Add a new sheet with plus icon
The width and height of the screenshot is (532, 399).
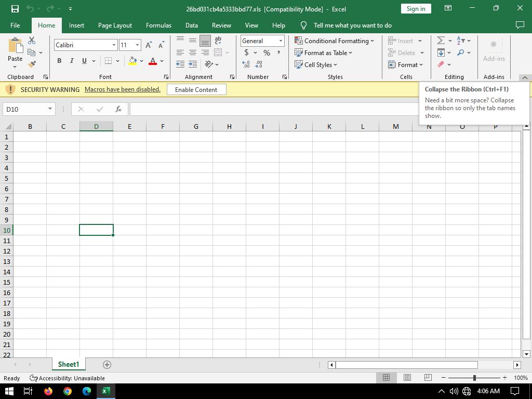pos(107,365)
